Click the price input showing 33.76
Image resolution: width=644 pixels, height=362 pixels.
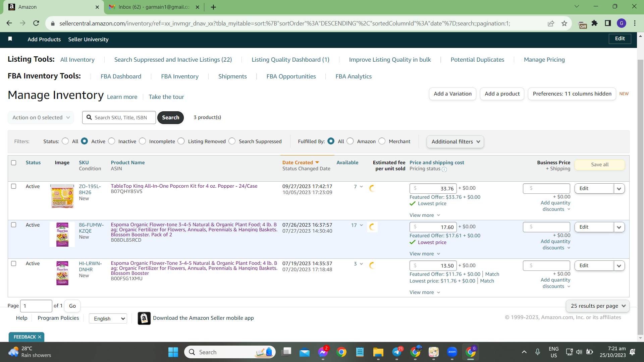(x=433, y=188)
